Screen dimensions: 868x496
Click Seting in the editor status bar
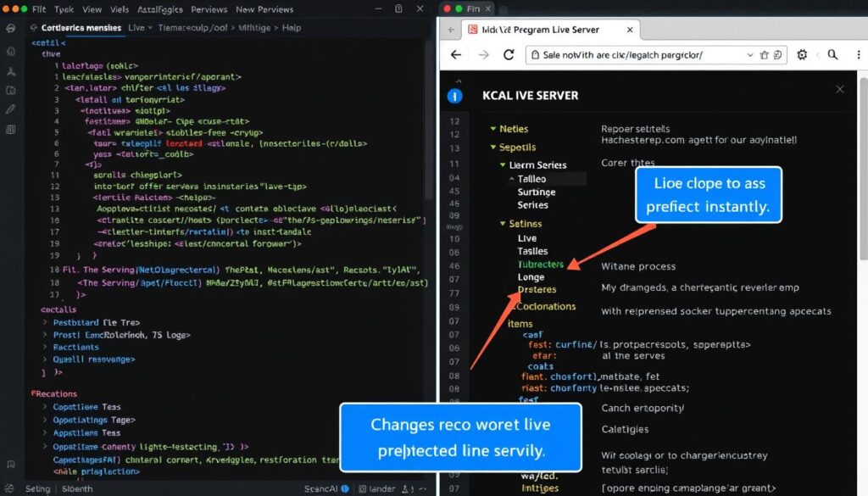(x=37, y=489)
